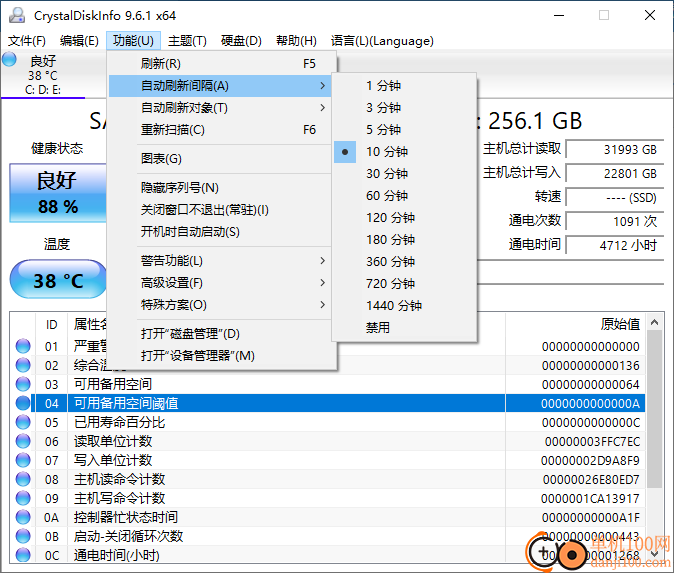The image size is (674, 573).
Task: Expand 高级设置(F) submenu
Action: (x=220, y=283)
